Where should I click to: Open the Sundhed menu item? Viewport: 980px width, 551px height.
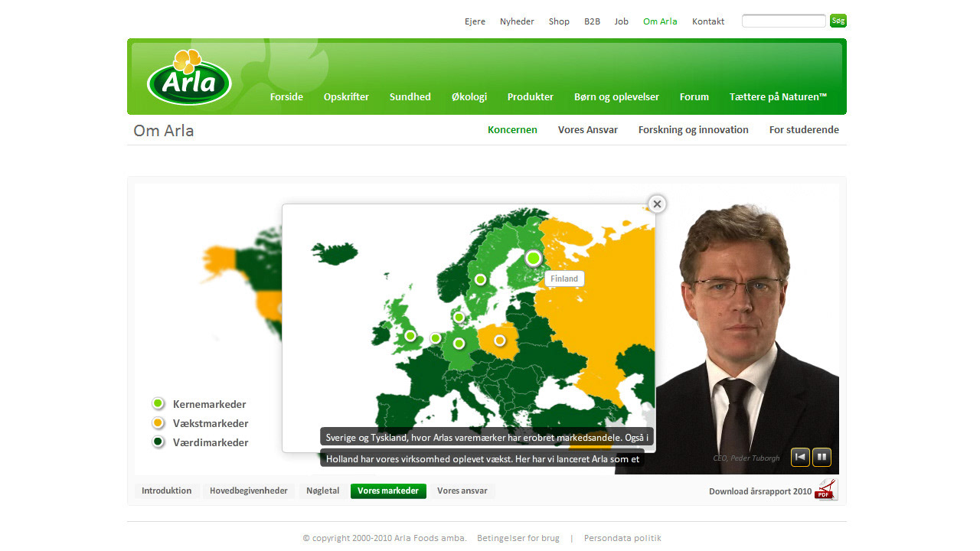click(410, 96)
